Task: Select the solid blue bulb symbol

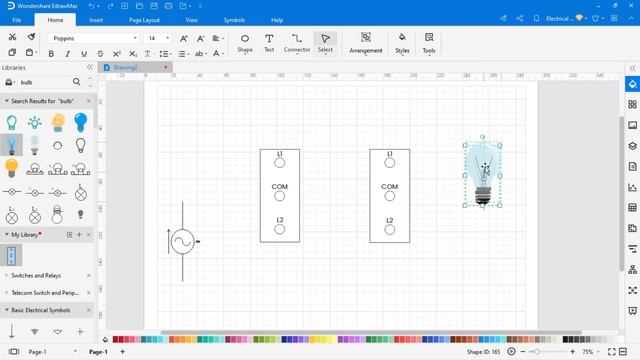Action: coord(80,122)
